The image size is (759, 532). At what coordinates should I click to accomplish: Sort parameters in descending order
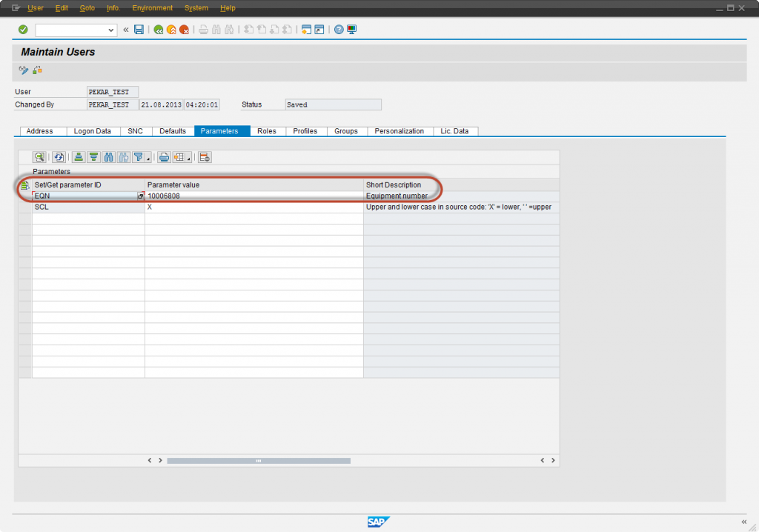click(93, 157)
